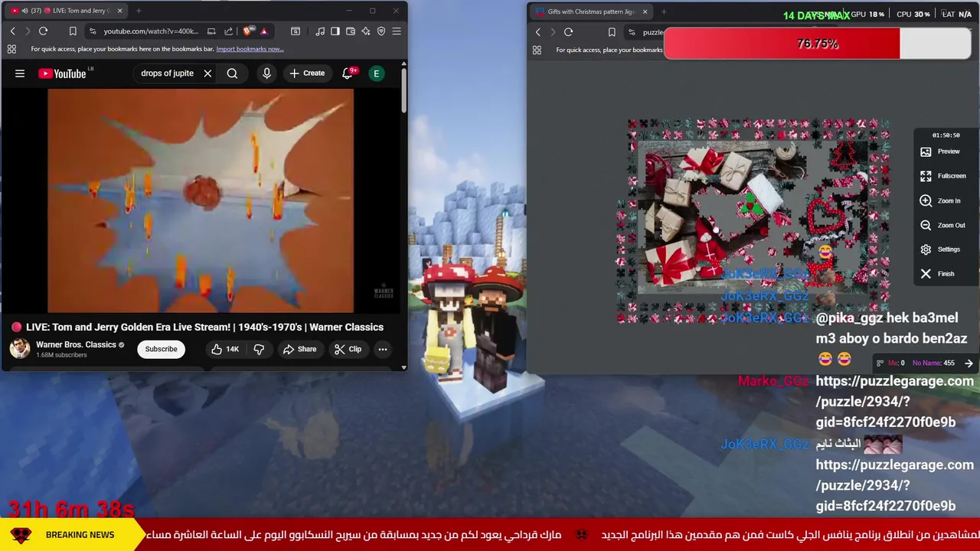
Task: Open Warner Bros. Classics channel avatar
Action: [x=20, y=348]
